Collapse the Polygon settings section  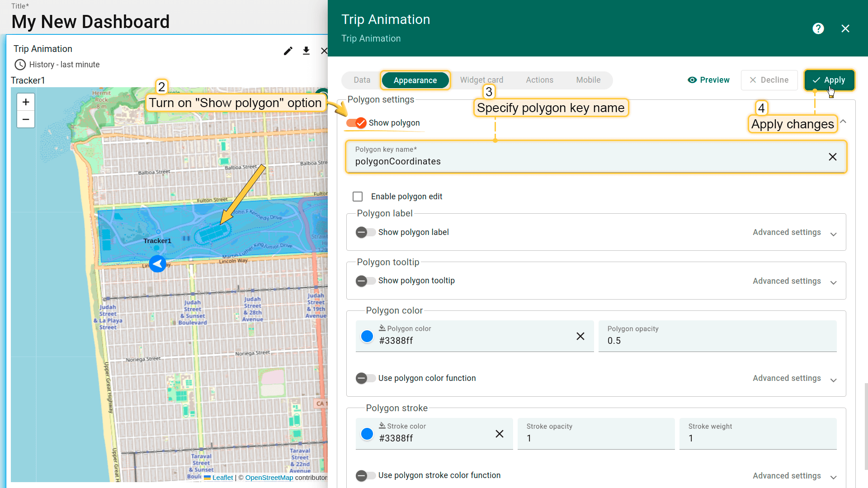[843, 122]
